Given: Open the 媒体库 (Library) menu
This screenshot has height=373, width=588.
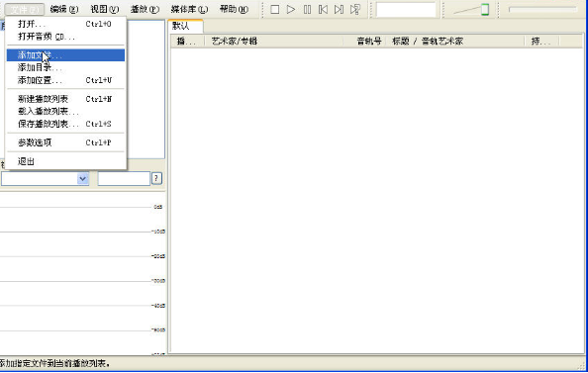Looking at the screenshot, I should 189,9.
